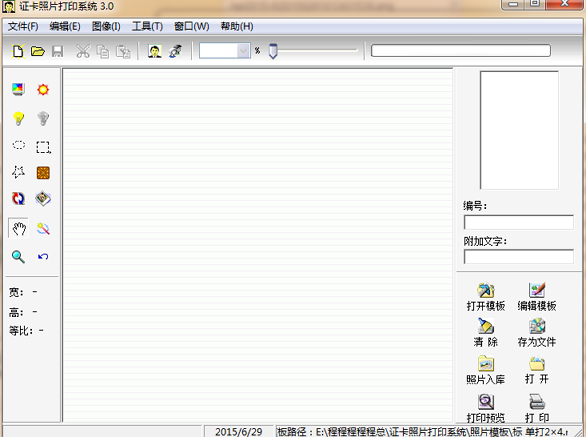Screen dimensions: 586x437
Task: Select the polygon selection tool
Action: point(18,172)
